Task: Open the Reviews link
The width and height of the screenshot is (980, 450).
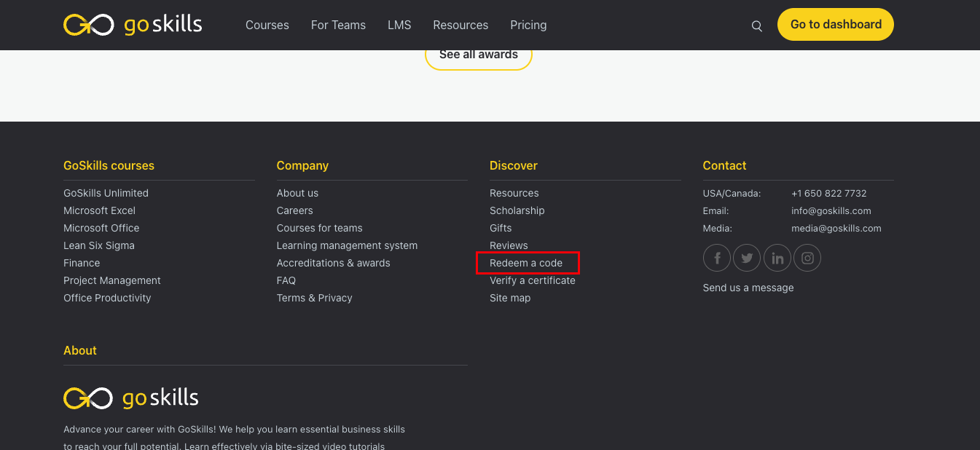Action: tap(509, 245)
